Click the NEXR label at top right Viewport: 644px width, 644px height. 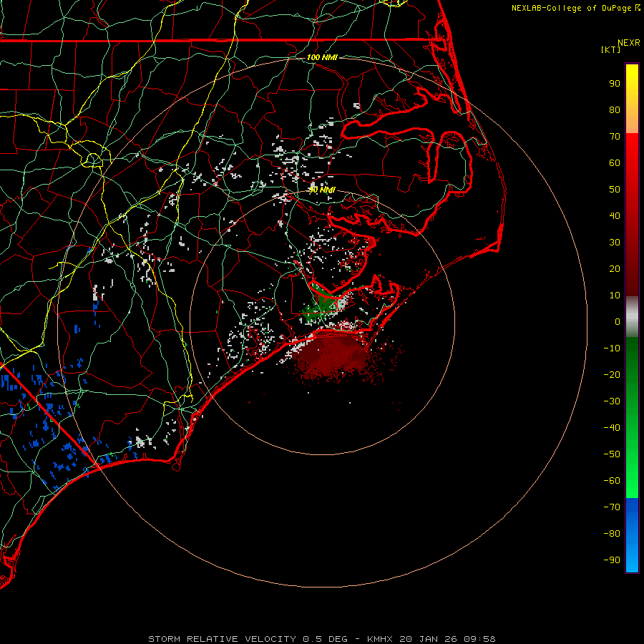click(629, 43)
